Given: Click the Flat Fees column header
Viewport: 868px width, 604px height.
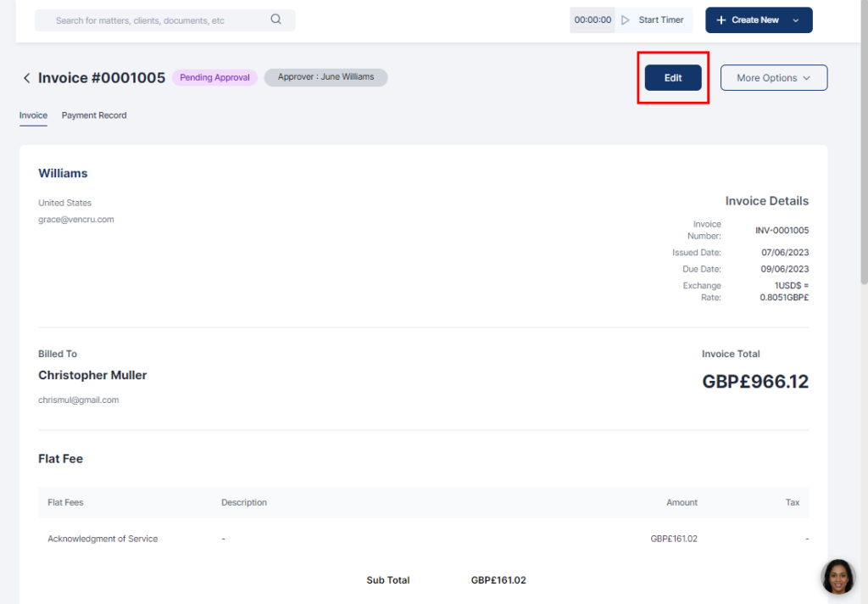Looking at the screenshot, I should point(65,502).
